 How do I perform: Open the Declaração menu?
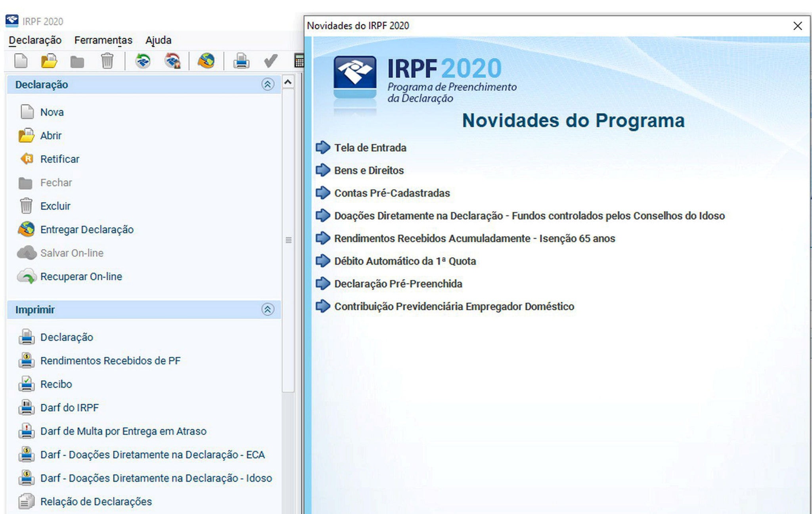tap(35, 40)
